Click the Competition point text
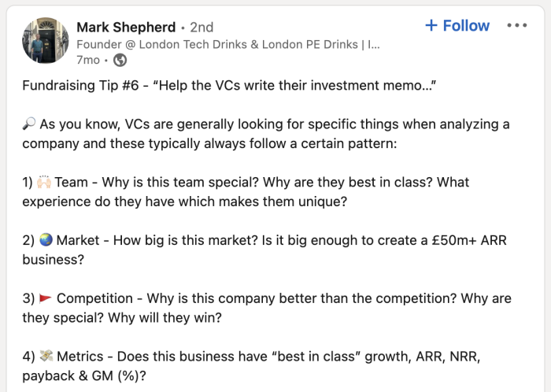Image resolution: width=551 pixels, height=392 pixels. tap(267, 308)
